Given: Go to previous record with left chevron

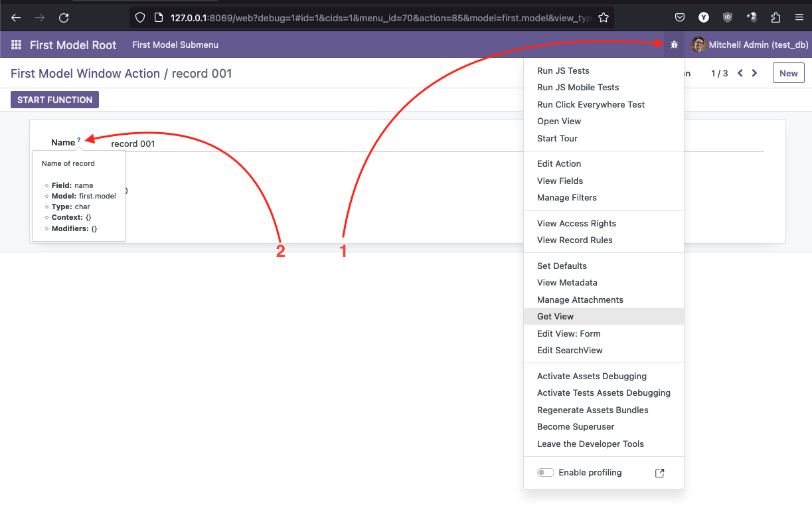Looking at the screenshot, I should click(x=740, y=73).
